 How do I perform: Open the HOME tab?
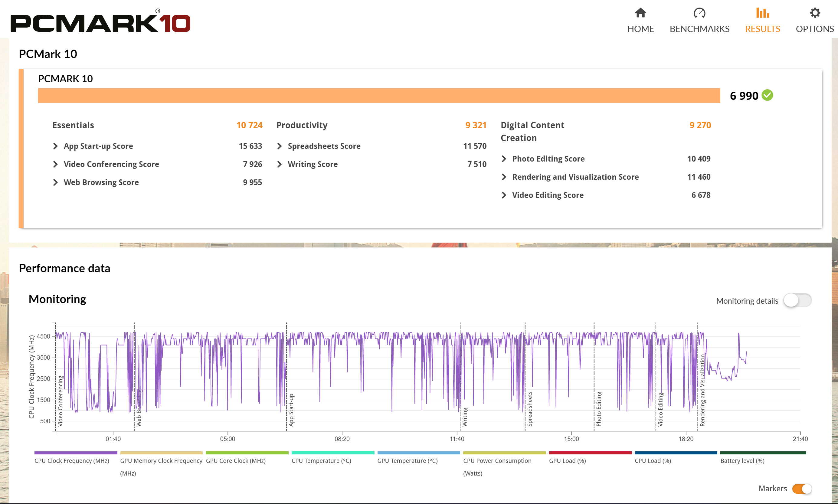pos(640,20)
